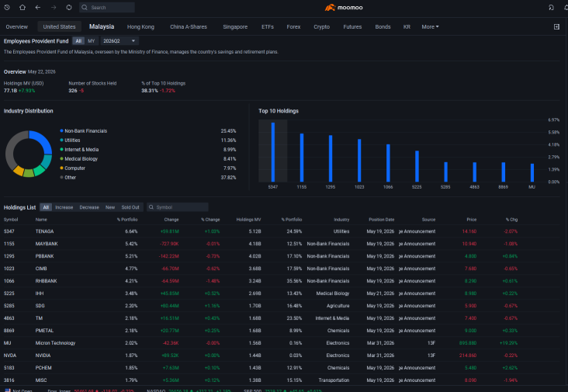Click symbol 4863 in holdings list

point(9,318)
